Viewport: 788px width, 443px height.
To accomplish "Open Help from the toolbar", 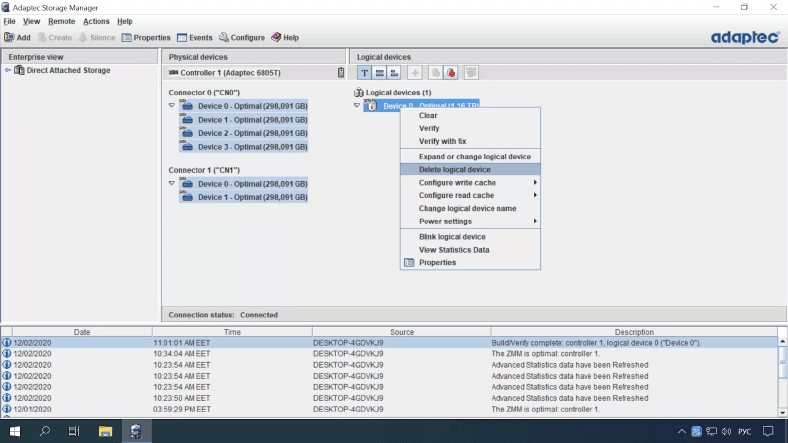I will (285, 37).
